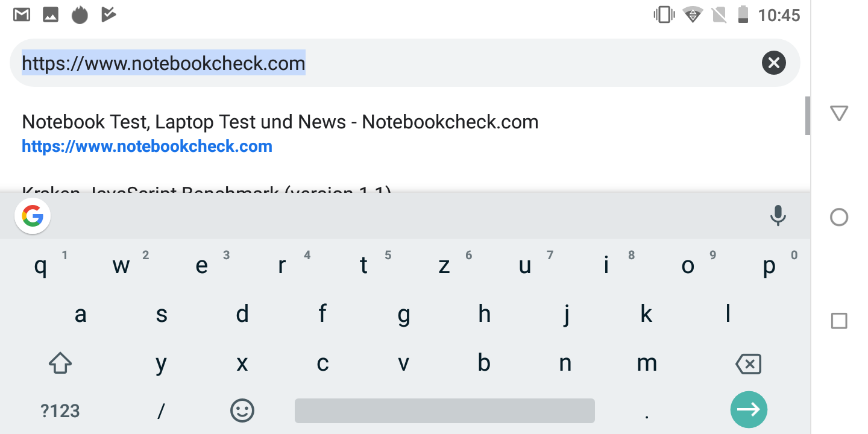Open the emoji keyboard
The image size is (868, 434).
242,410
